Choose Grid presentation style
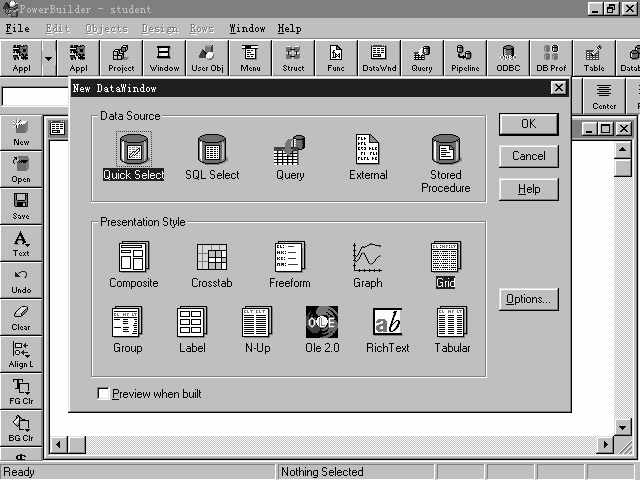 coord(445,264)
